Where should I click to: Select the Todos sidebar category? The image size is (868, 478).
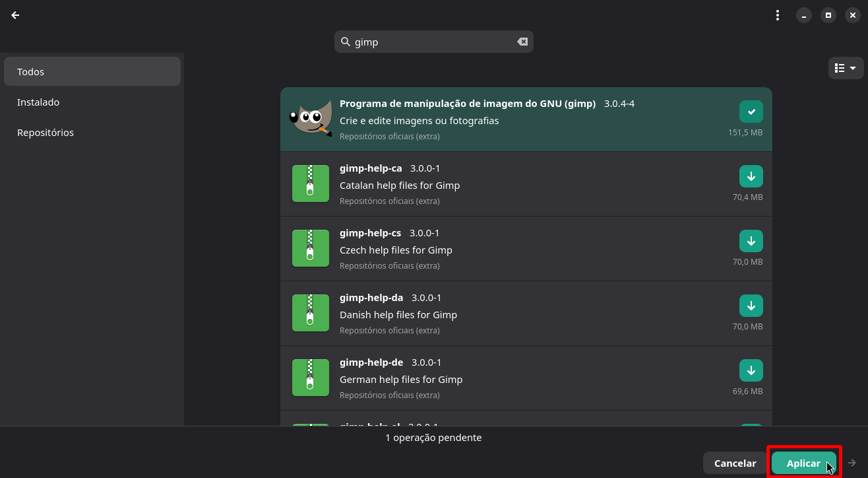click(x=92, y=71)
